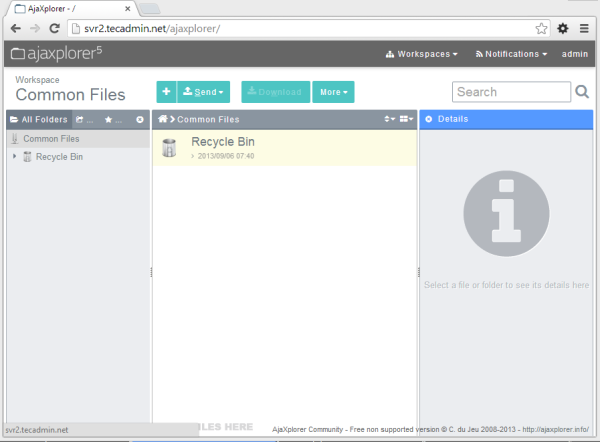Viewport: 600px width, 442px height.
Task: Expand the Recycle Bin tree node arrow
Action: click(14, 157)
